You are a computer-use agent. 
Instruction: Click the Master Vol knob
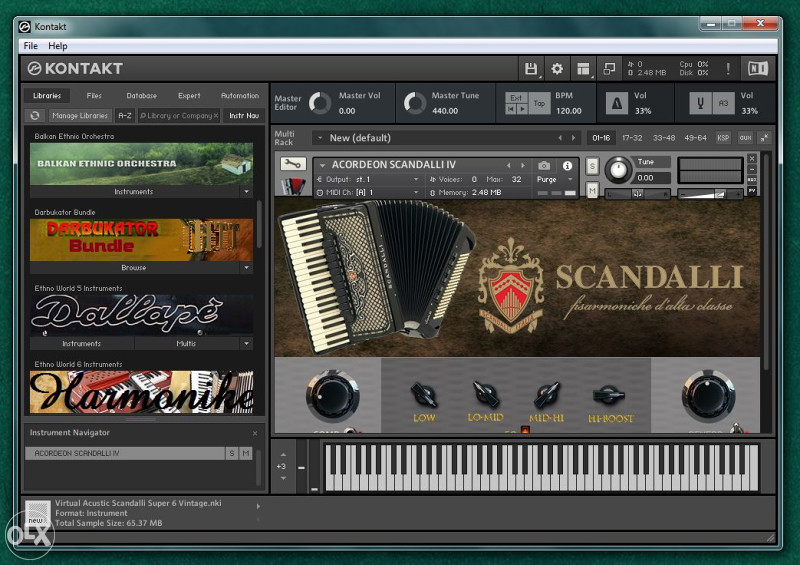click(320, 103)
